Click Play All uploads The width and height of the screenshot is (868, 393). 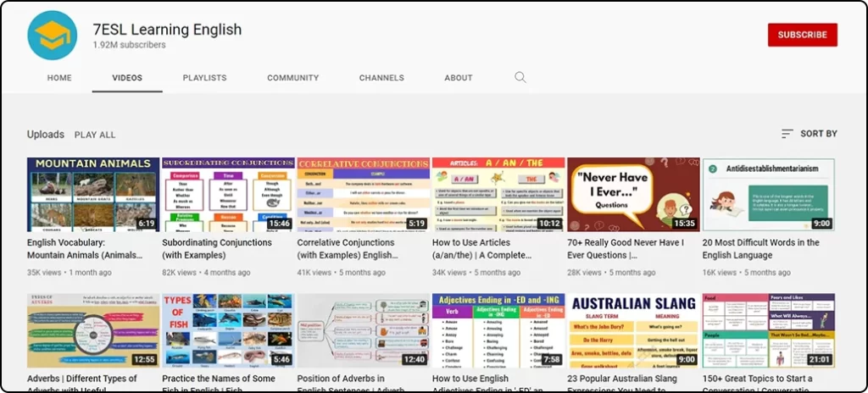[x=95, y=135]
